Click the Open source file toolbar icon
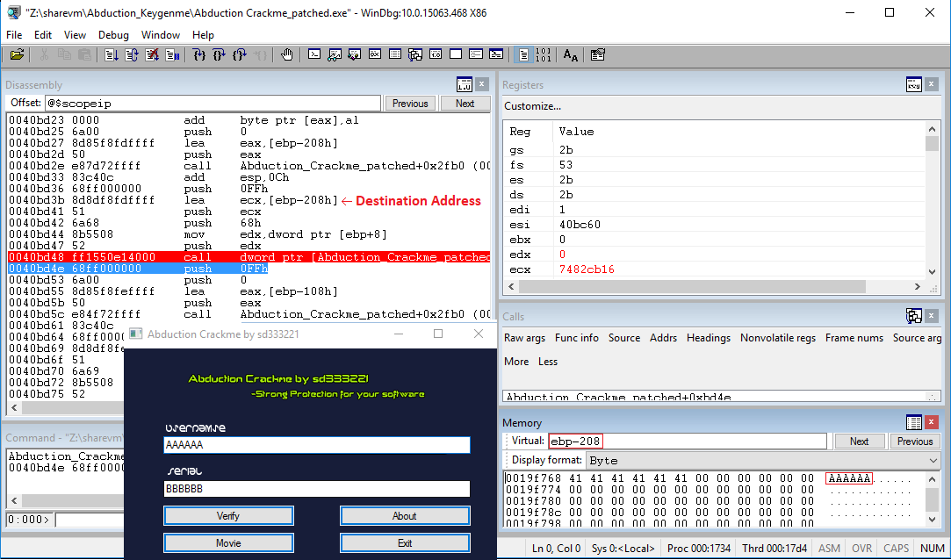 (x=17, y=54)
